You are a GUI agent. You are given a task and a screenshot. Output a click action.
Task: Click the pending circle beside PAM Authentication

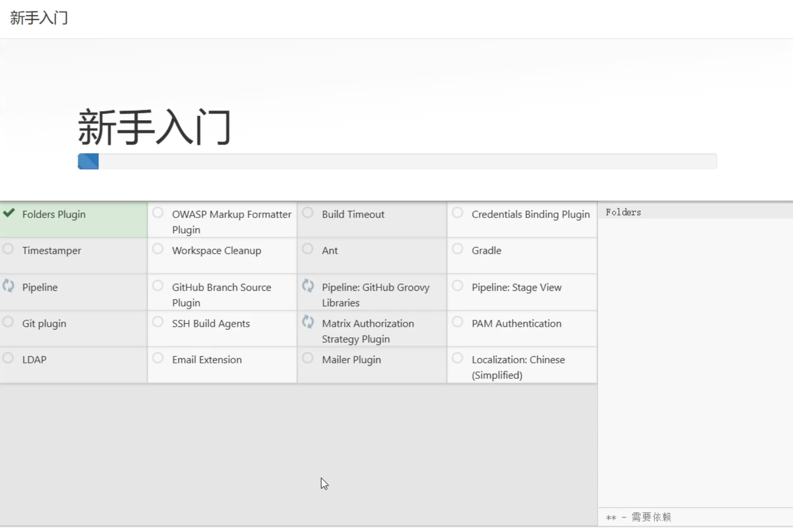click(458, 322)
